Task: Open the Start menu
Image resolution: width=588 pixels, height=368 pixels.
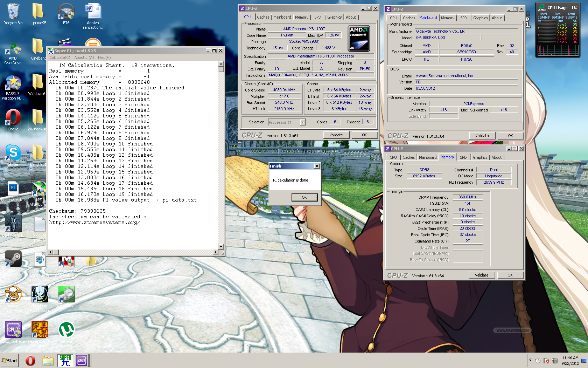Action: click(9, 360)
